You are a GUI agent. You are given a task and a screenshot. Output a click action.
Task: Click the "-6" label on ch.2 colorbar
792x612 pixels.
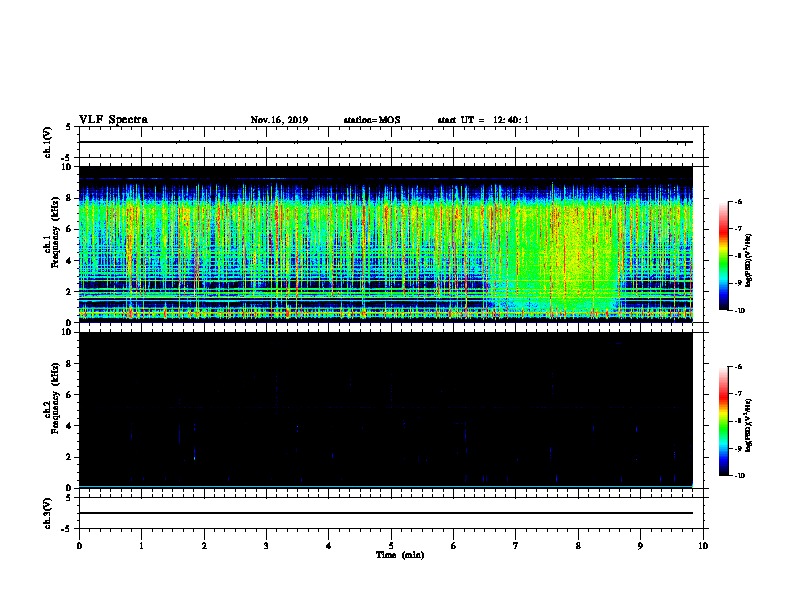click(x=738, y=367)
